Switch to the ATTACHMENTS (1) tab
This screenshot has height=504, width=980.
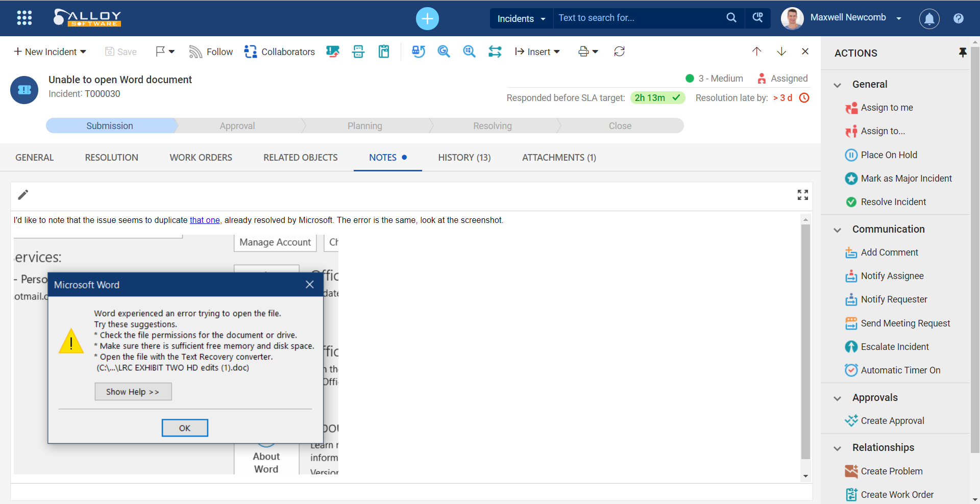pos(559,158)
